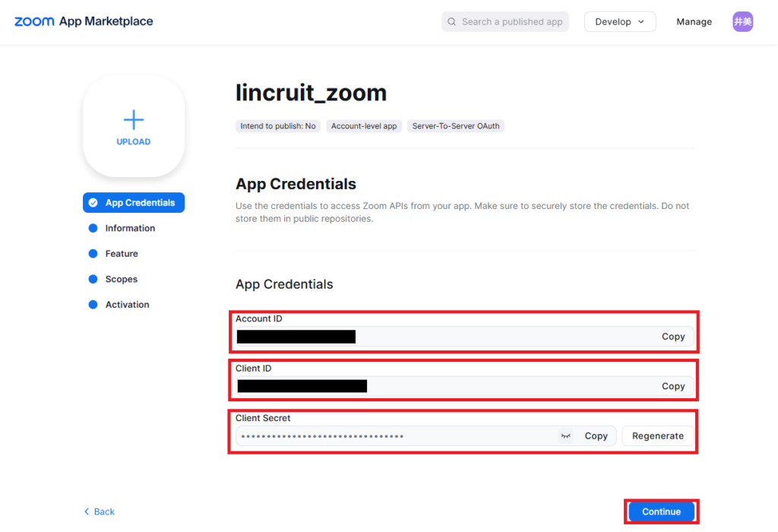Select the Feature step
The width and height of the screenshot is (778, 532).
(x=122, y=254)
